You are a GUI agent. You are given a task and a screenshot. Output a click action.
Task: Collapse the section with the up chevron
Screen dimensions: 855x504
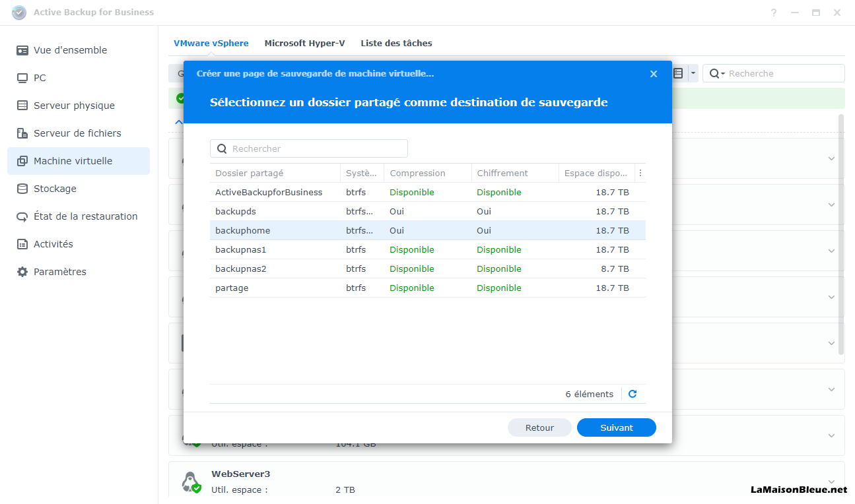178,122
